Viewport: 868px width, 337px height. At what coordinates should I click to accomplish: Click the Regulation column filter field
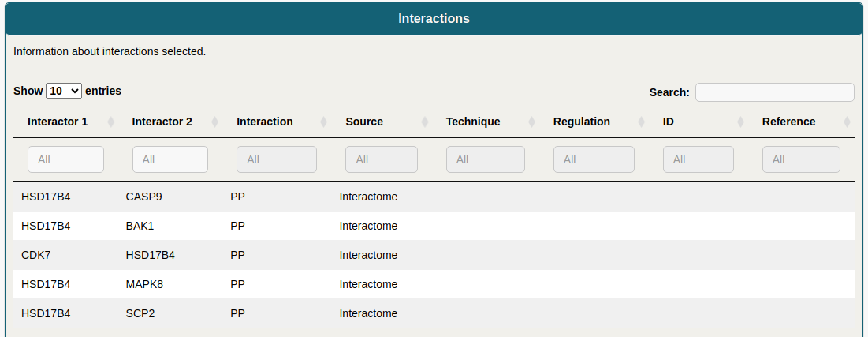[x=593, y=159]
